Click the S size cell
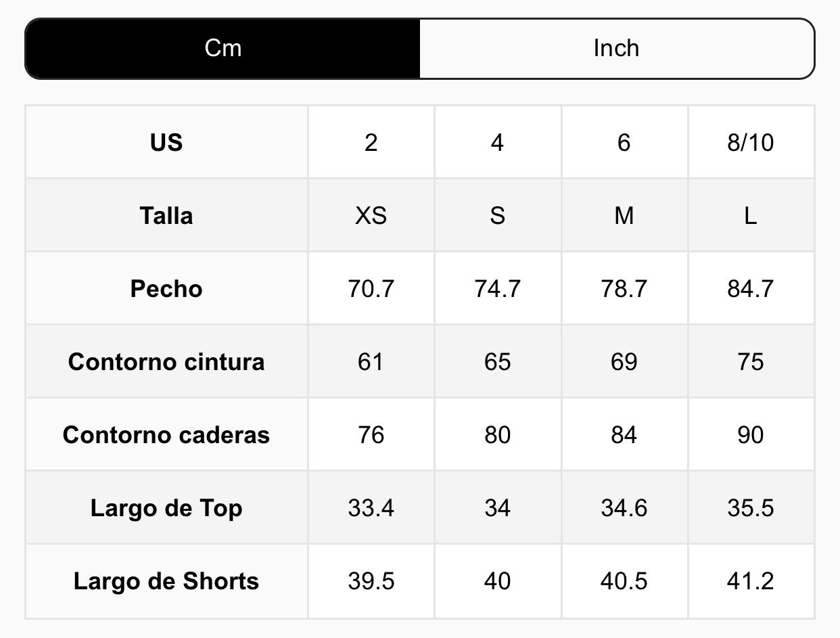Viewport: 840px width, 638px height. 497,216
